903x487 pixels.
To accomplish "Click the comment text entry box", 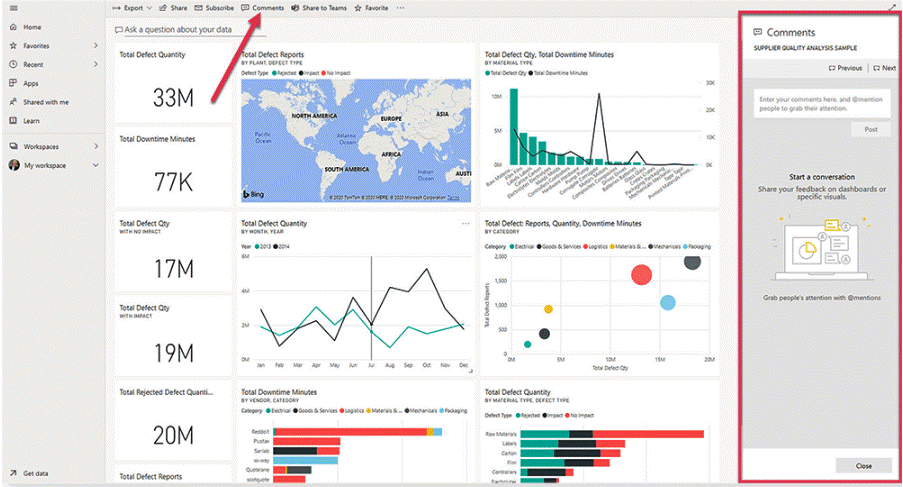I will pos(822,104).
